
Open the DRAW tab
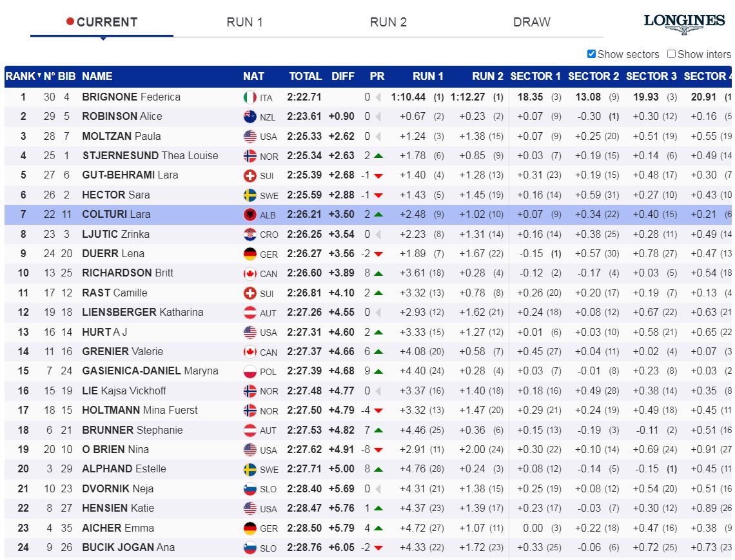coord(531,22)
